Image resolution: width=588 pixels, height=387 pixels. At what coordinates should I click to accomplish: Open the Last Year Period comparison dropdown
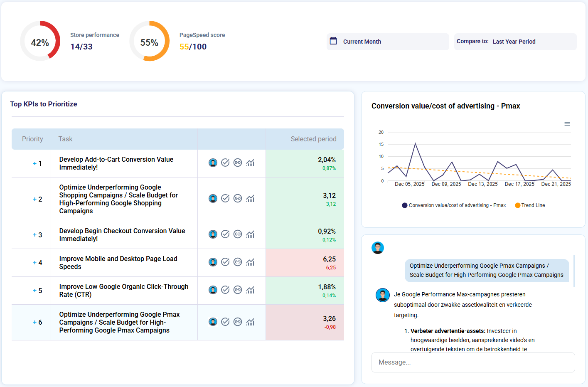pyautogui.click(x=514, y=41)
